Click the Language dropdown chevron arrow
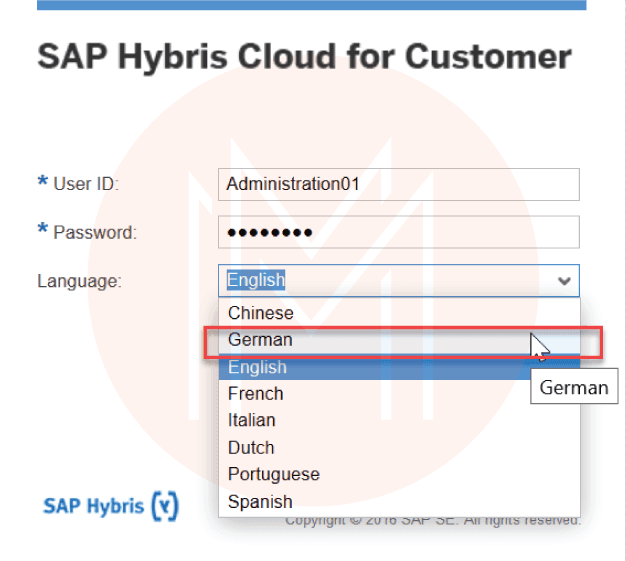 tap(565, 282)
